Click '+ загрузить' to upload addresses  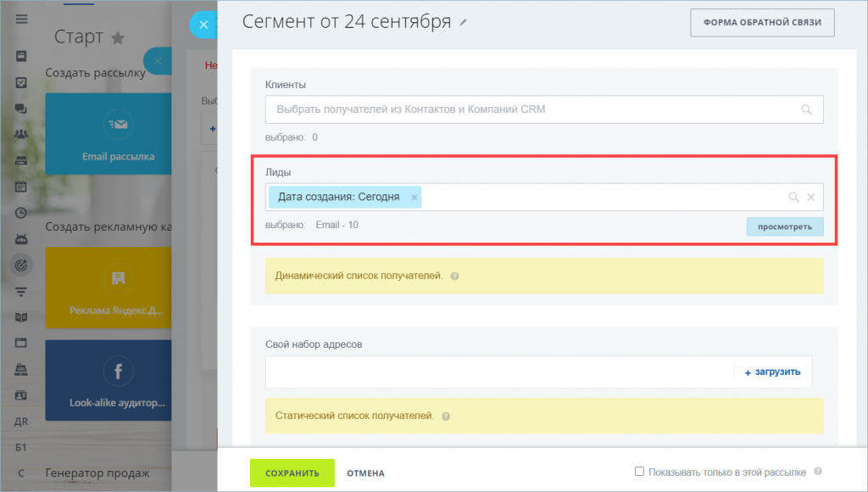click(771, 372)
